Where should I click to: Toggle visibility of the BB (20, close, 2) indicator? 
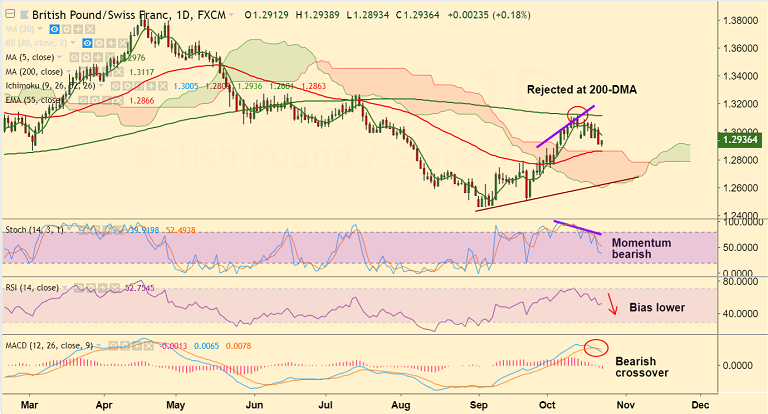(87, 43)
